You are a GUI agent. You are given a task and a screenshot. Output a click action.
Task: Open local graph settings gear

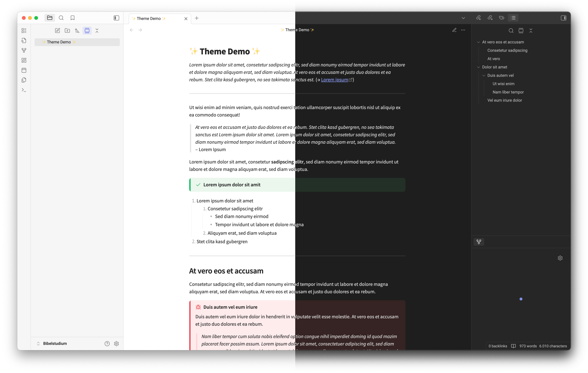[560, 258]
